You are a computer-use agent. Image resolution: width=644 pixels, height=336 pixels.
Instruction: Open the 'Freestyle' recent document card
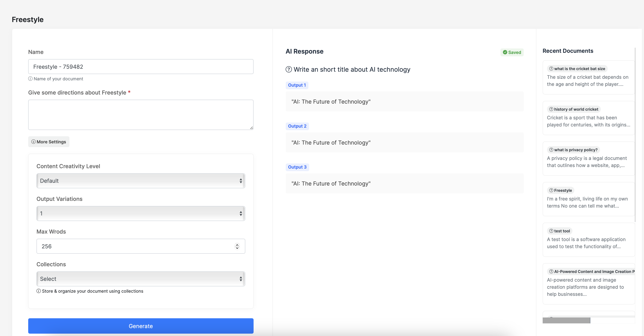588,199
